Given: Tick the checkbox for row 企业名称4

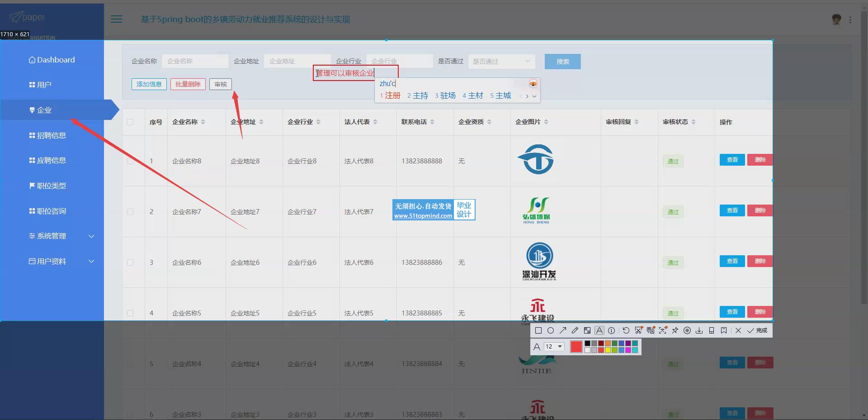Looking at the screenshot, I should [x=130, y=364].
